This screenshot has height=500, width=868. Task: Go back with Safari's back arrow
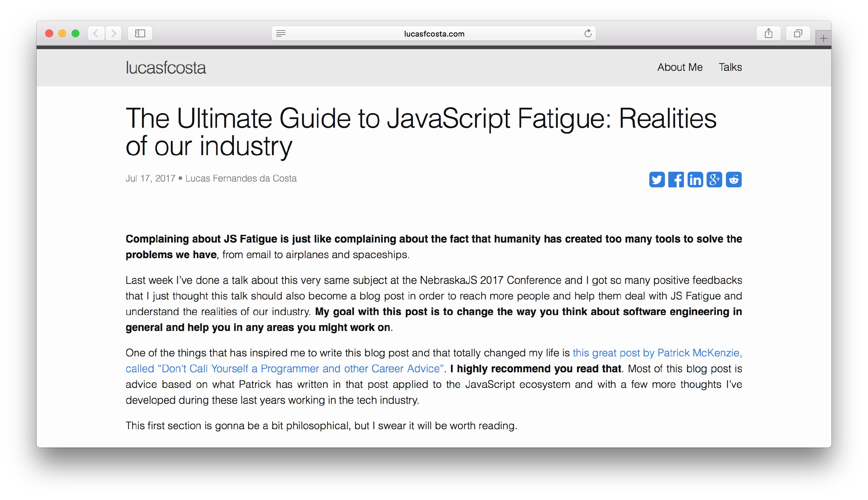click(96, 33)
